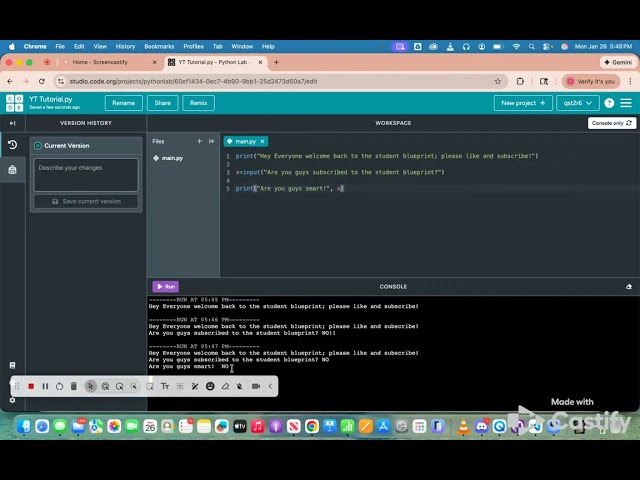
Task: Delete the recording with trash icon
Action: [x=73, y=386]
